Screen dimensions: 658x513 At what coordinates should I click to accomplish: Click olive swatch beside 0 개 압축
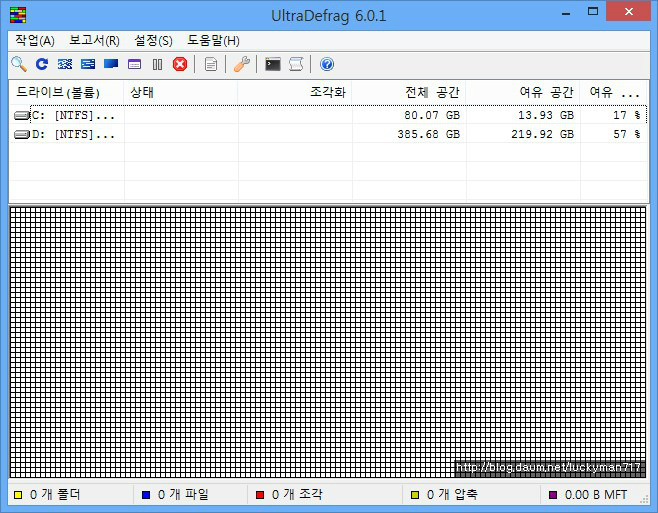(x=415, y=495)
